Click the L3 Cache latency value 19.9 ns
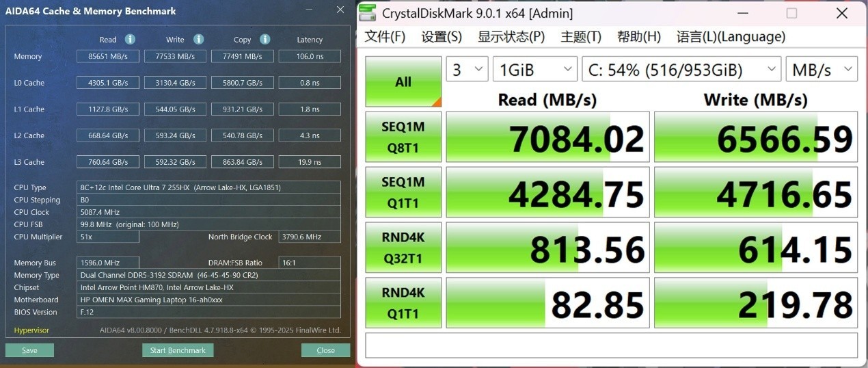 pyautogui.click(x=310, y=162)
